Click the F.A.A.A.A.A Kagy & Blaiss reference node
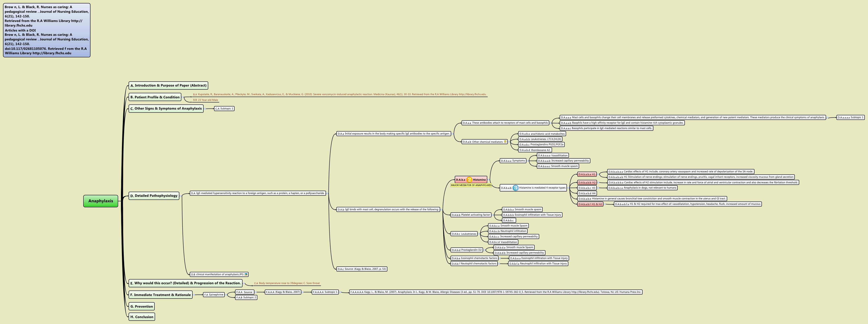This screenshot has height=324, width=868. 495,292
